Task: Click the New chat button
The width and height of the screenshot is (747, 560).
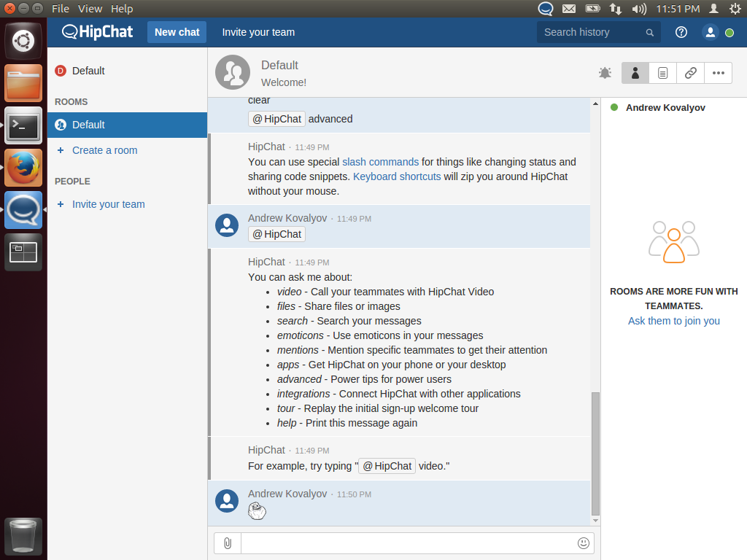Action: [x=177, y=32]
